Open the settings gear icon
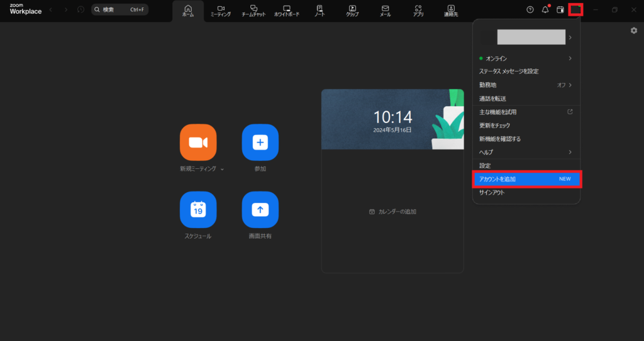Image resolution: width=644 pixels, height=341 pixels. (x=634, y=30)
